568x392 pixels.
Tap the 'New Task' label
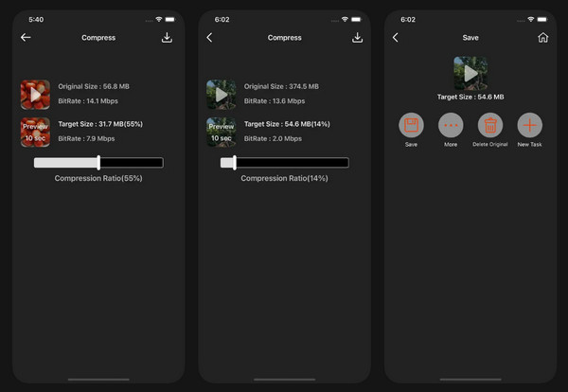[x=529, y=144]
